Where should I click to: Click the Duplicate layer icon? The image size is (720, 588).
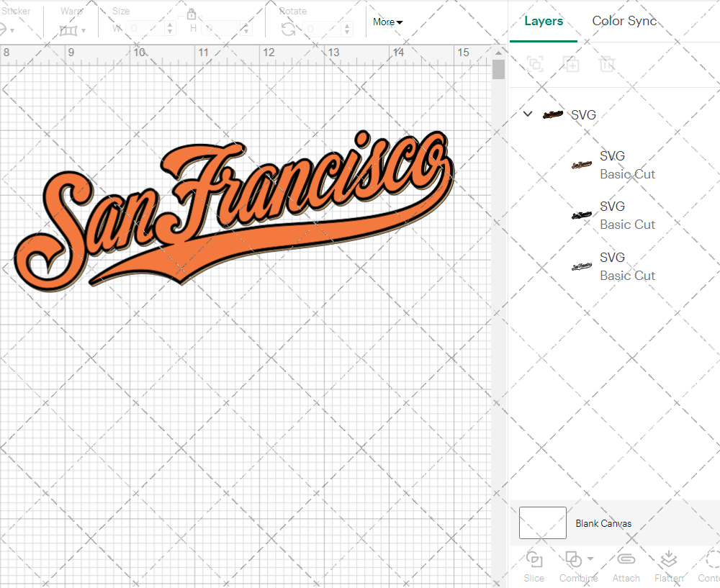click(572, 64)
